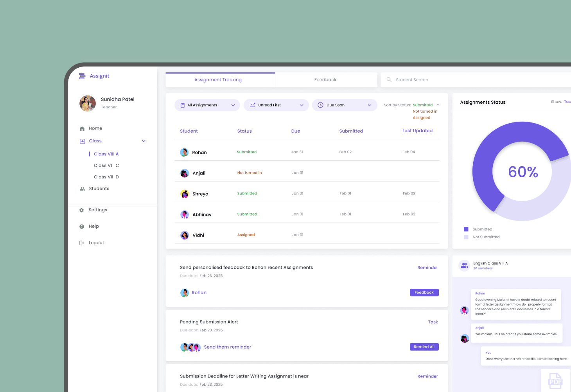Sort table by Submitted column header

[x=351, y=131]
